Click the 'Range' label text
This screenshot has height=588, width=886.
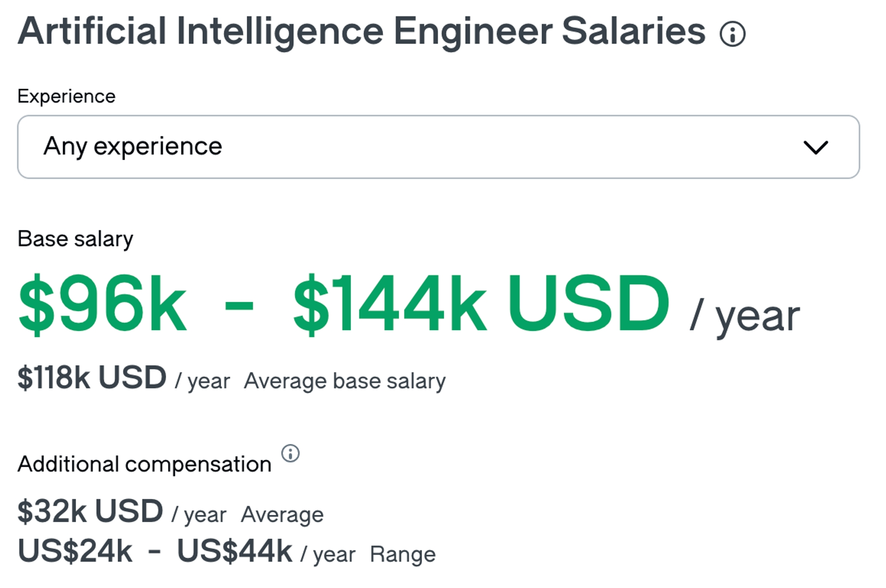(x=402, y=554)
